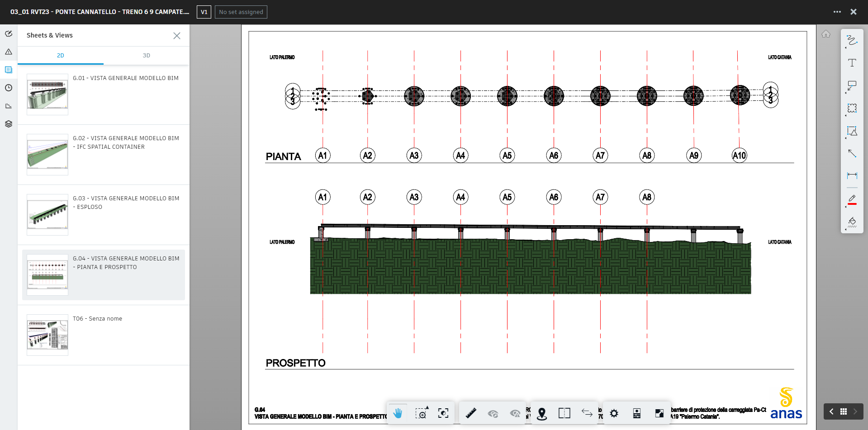The image size is (868, 430).
Task: Select the 2D tab
Action: [x=61, y=56]
